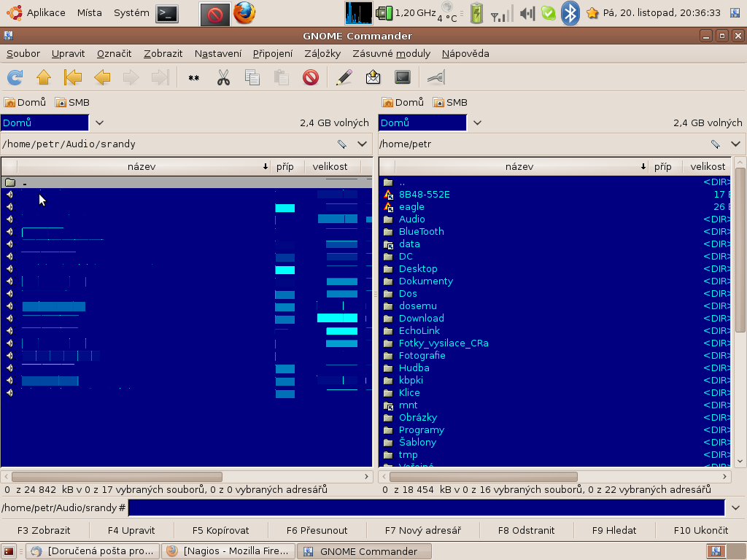The height and width of the screenshot is (560, 747).
Task: Expand the command line history dropdown
Action: click(735, 507)
